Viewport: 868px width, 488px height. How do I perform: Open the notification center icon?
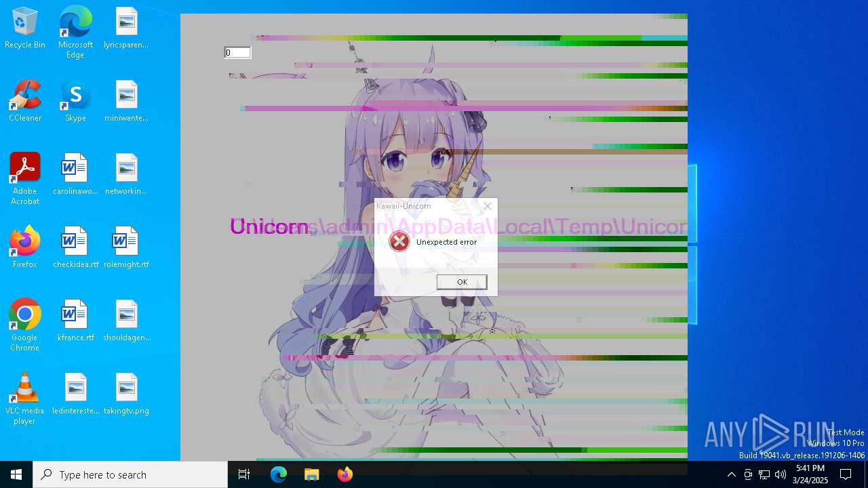pyautogui.click(x=846, y=474)
